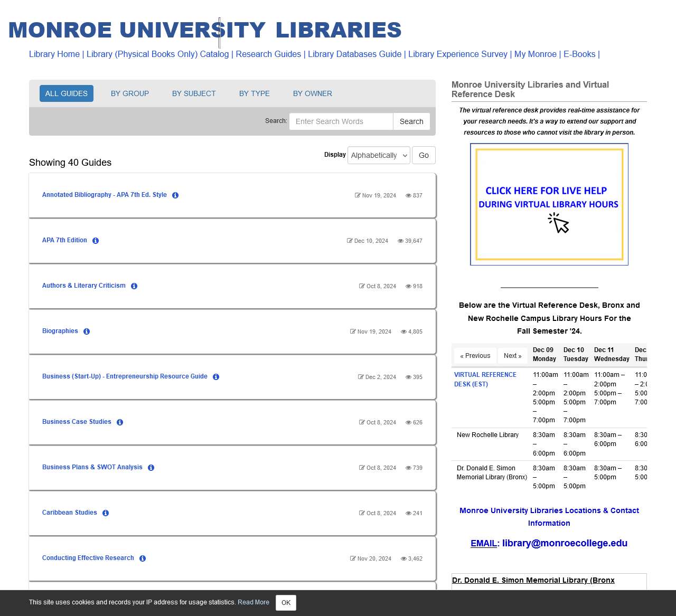Select the ALL GUIDES tab

tap(67, 93)
